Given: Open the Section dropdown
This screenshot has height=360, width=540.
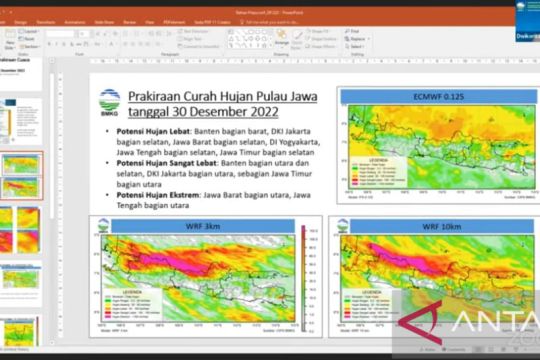Looking at the screenshot, I should click(30, 47).
